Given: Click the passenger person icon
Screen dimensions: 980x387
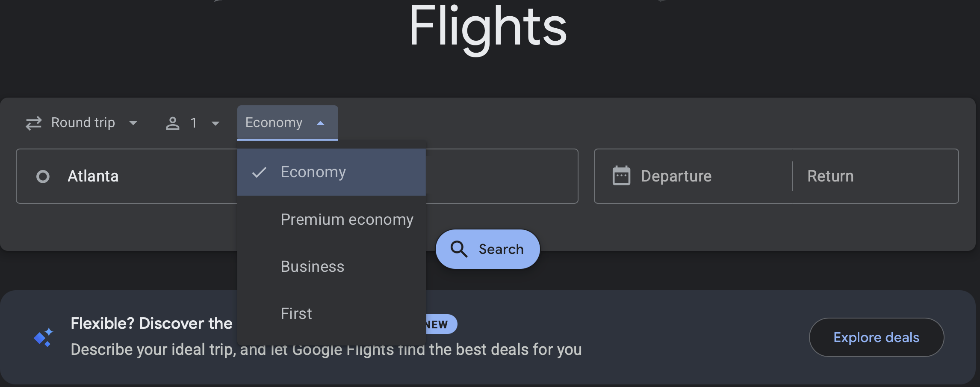Looking at the screenshot, I should click(173, 123).
